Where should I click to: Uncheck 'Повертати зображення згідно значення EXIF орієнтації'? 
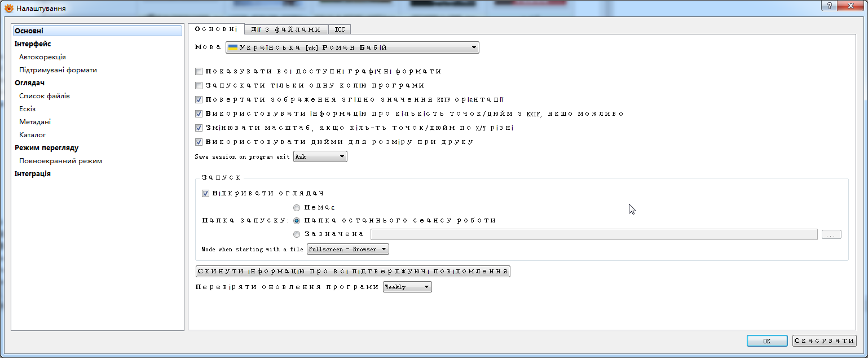click(199, 100)
